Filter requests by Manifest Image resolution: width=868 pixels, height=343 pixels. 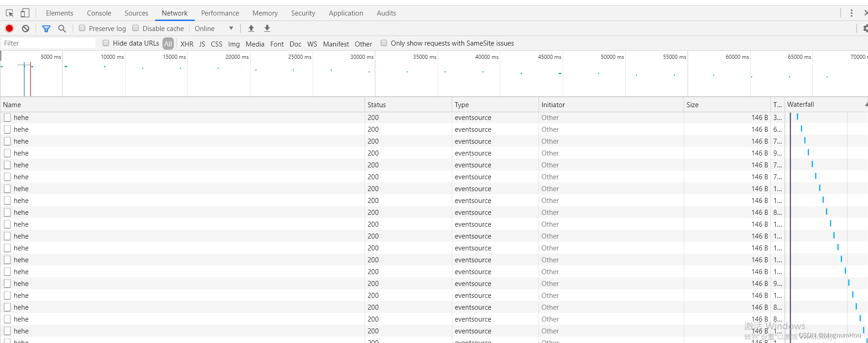(336, 44)
